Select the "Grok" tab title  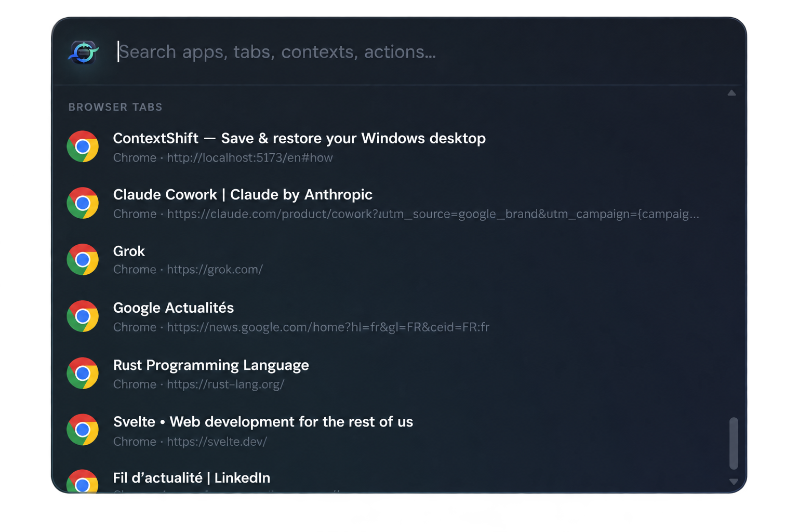(129, 251)
